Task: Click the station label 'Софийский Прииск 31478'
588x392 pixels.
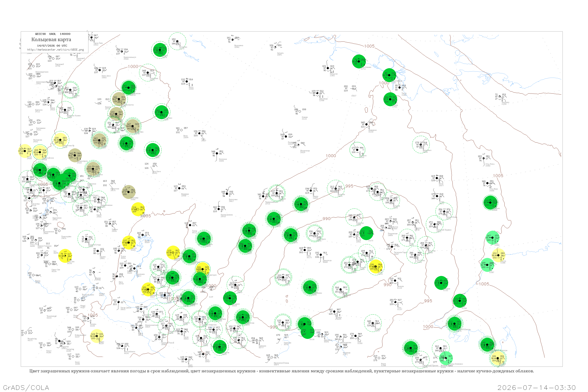Action: click(x=430, y=366)
